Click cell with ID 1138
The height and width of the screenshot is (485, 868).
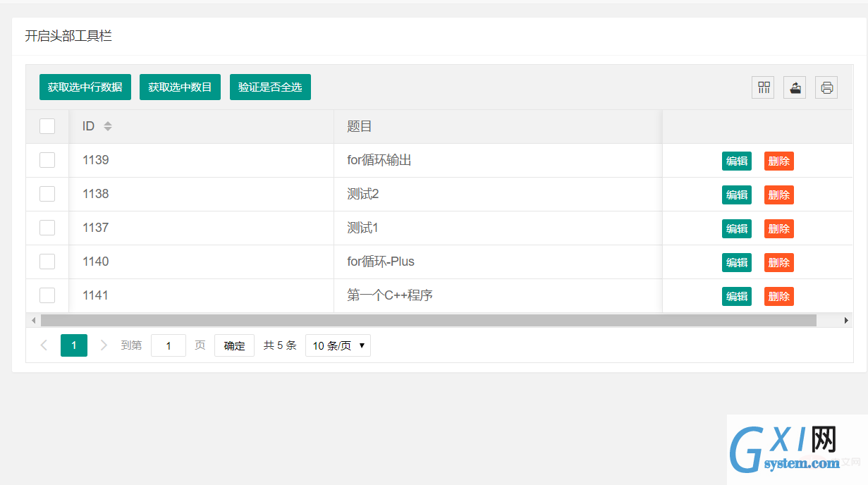(201, 194)
